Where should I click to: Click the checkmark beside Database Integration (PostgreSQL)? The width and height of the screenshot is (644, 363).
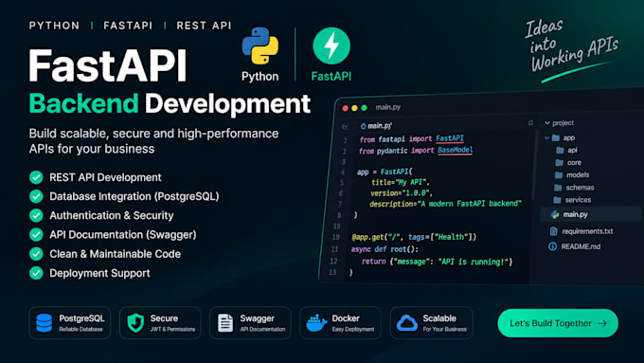tap(36, 196)
